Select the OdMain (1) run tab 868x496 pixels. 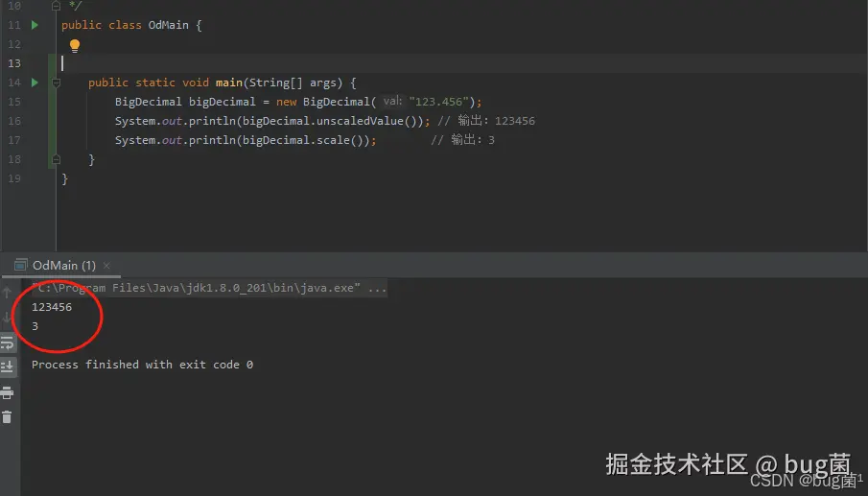pos(64,265)
